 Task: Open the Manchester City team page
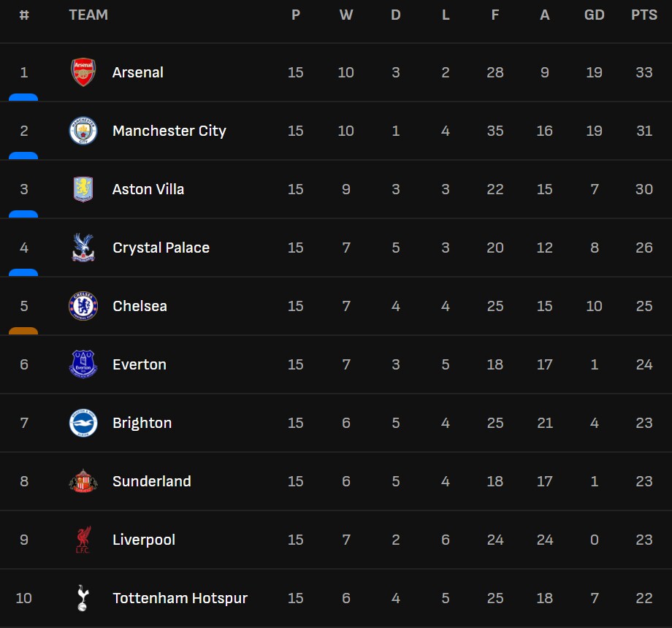pyautogui.click(x=169, y=131)
